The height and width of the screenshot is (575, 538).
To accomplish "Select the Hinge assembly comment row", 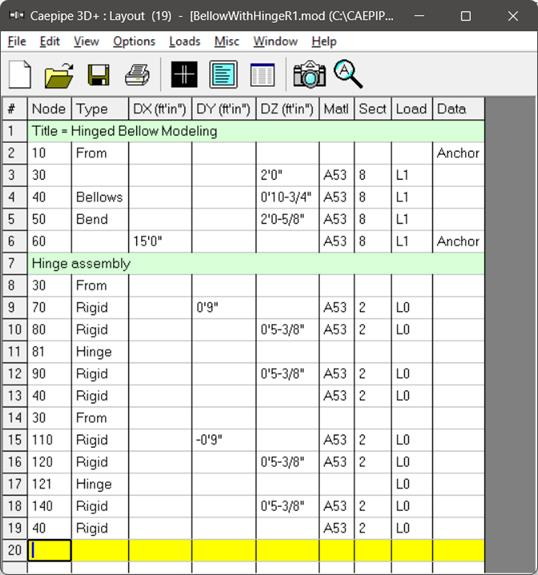I will 256,263.
